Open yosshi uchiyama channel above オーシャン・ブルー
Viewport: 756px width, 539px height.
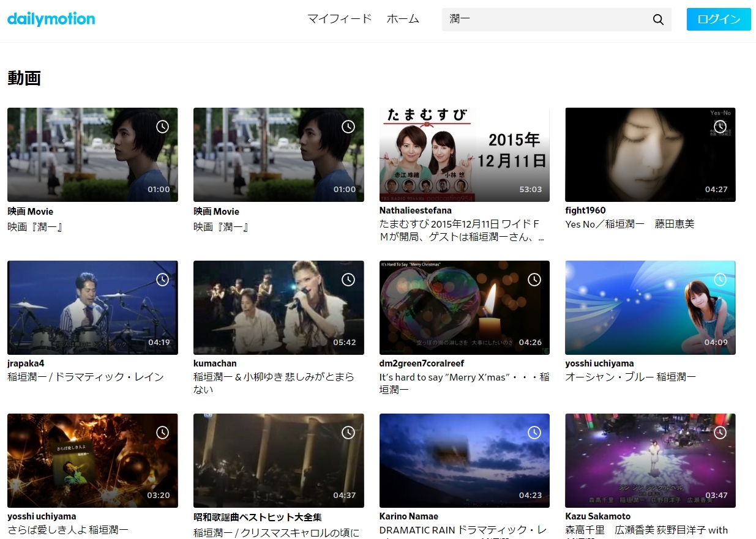[599, 363]
